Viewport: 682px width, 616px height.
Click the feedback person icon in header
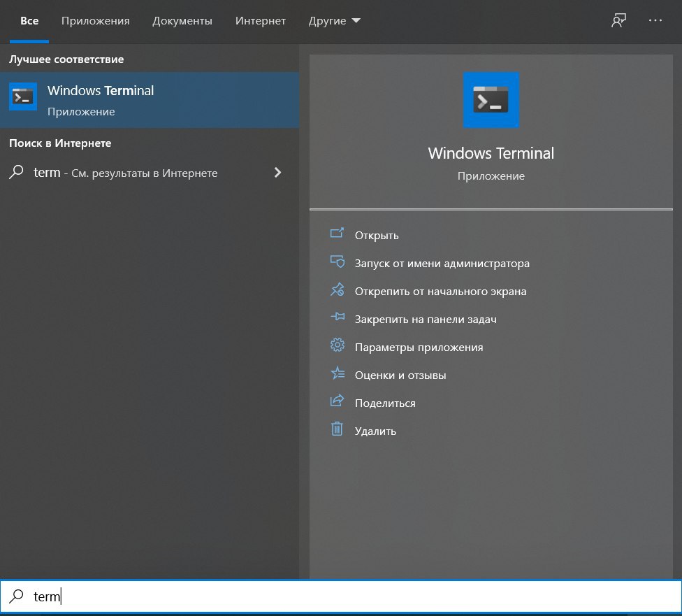click(618, 20)
